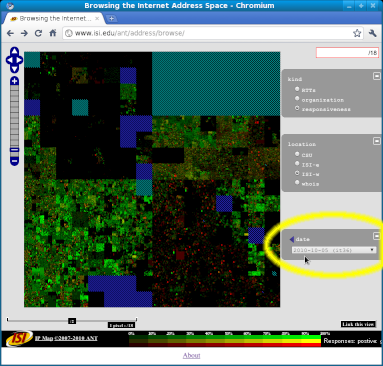Zoom in with the plus button

point(14,81)
